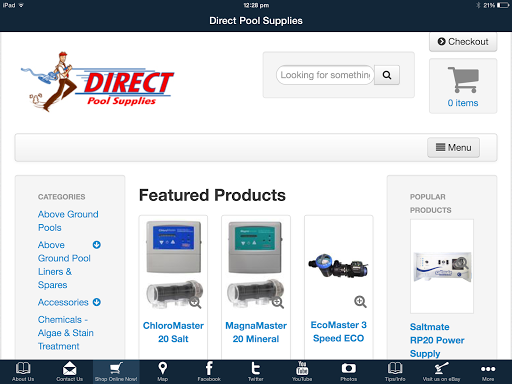512x384 pixels.
Task: Open the More tab with dots
Action: click(488, 372)
